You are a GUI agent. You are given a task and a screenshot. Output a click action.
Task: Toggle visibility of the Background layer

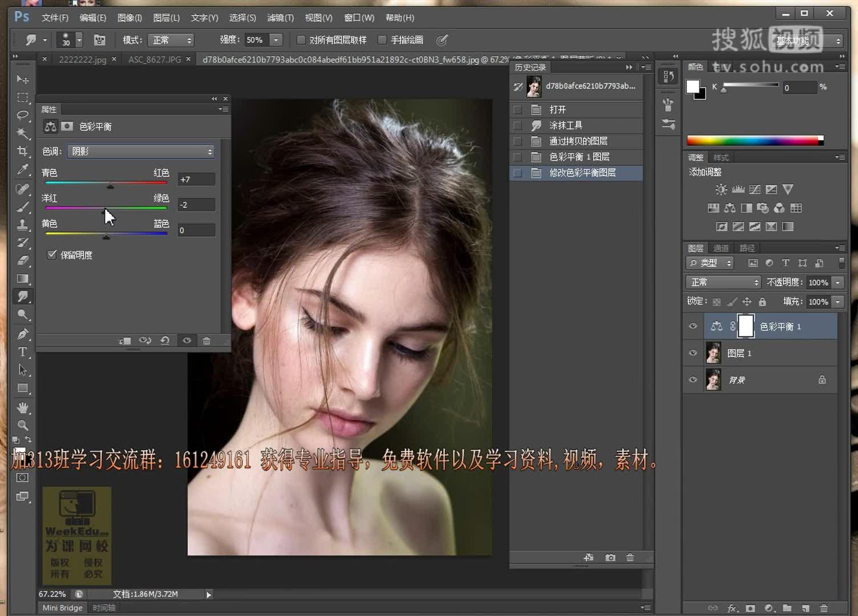coord(692,379)
